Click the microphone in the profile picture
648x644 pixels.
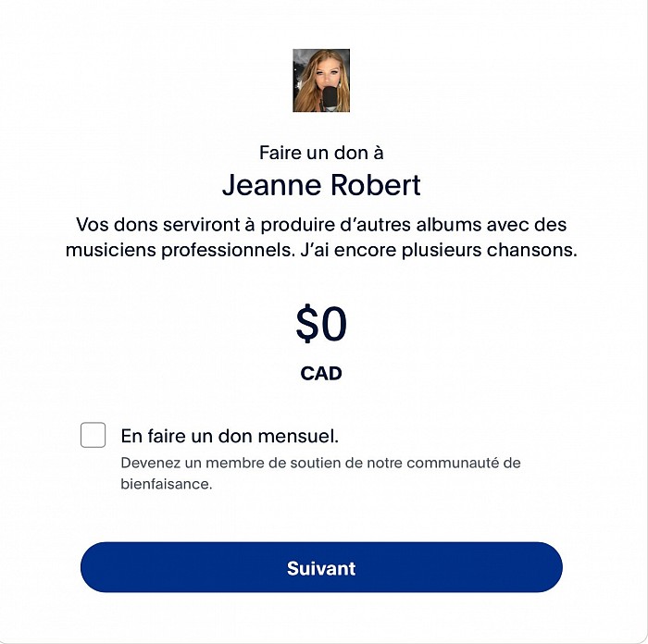(x=330, y=98)
